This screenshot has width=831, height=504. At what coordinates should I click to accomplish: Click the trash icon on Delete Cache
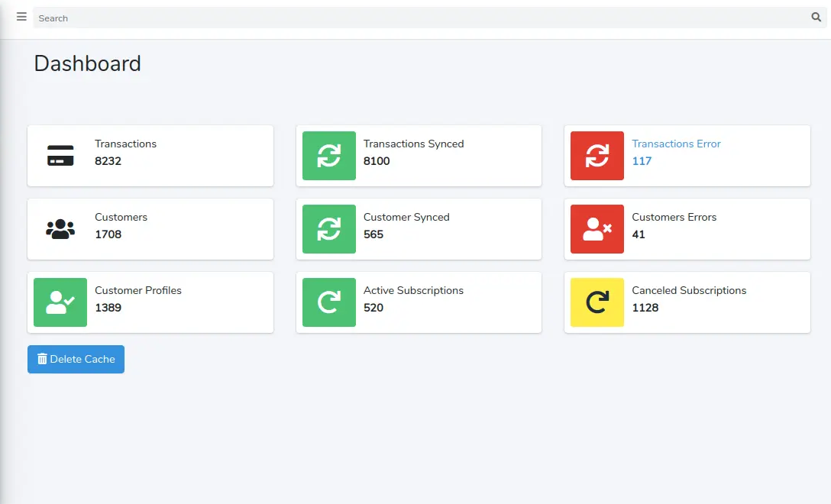coord(42,359)
